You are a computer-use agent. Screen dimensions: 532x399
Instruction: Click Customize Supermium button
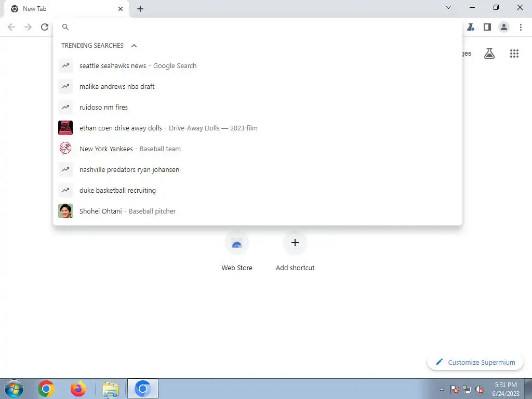(475, 362)
